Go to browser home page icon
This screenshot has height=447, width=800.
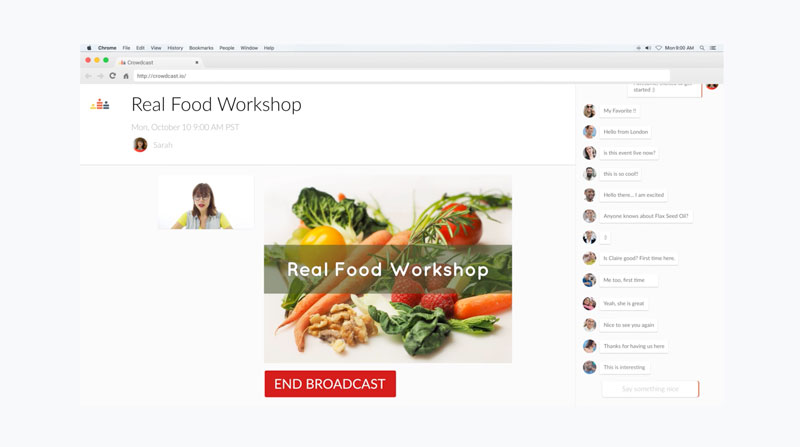tap(126, 76)
